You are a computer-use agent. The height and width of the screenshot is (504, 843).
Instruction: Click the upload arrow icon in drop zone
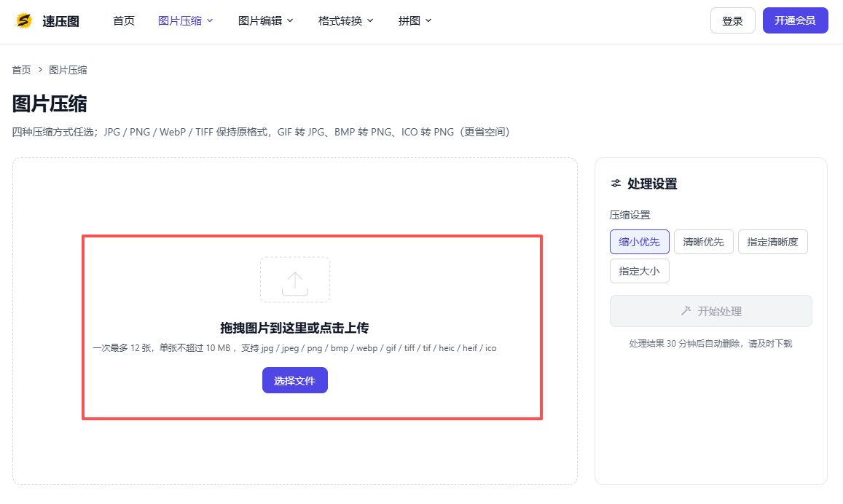[294, 283]
